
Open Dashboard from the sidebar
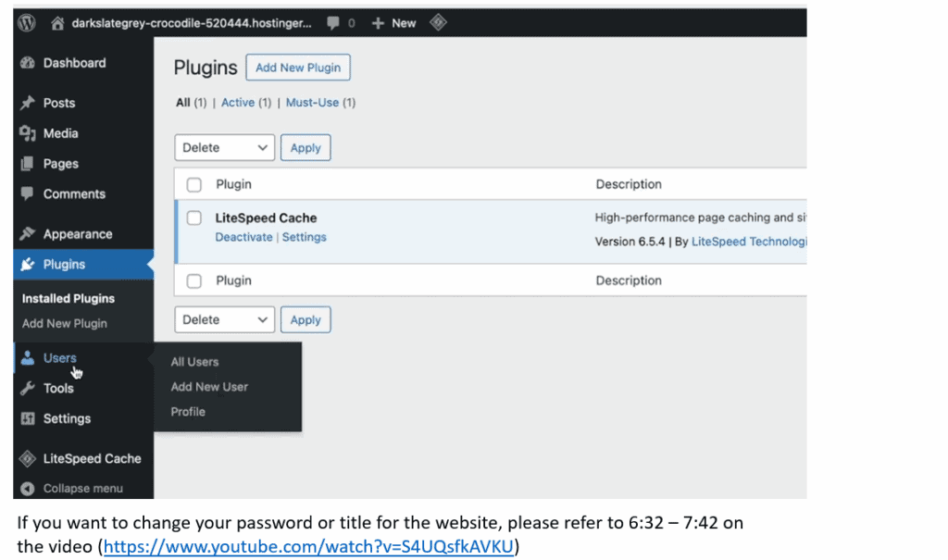[74, 63]
